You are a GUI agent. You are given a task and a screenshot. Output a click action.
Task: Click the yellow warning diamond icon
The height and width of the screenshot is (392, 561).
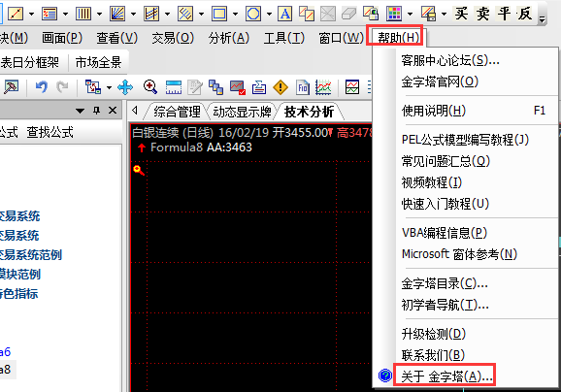(280, 87)
